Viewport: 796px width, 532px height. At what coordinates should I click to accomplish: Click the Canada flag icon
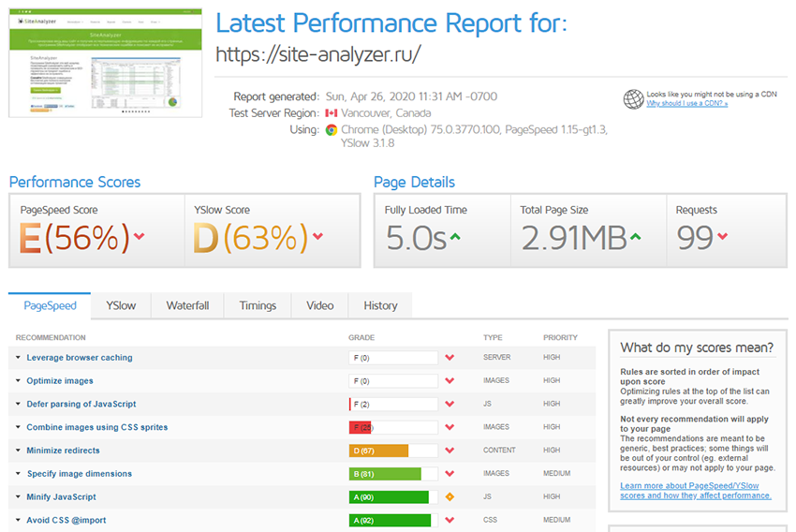331,113
